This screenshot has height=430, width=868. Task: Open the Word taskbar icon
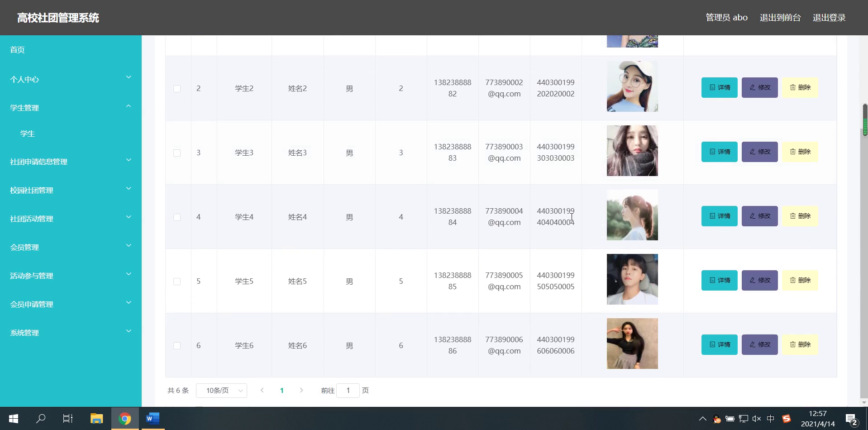[153, 419]
